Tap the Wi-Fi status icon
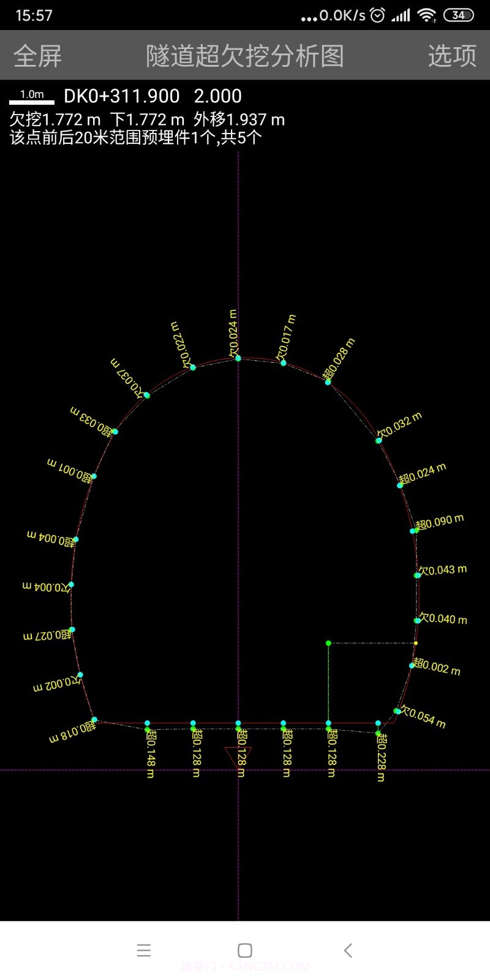The image size is (490, 980). tap(426, 15)
